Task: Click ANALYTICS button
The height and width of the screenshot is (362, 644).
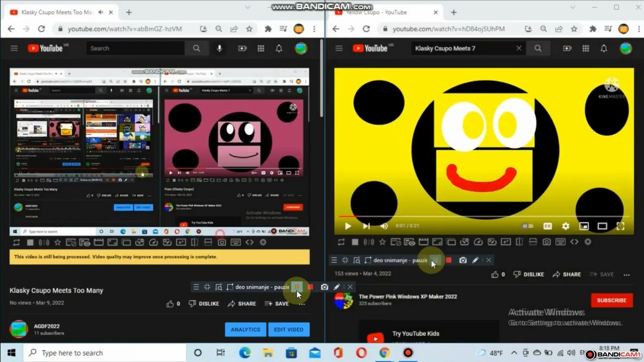Action: [246, 330]
